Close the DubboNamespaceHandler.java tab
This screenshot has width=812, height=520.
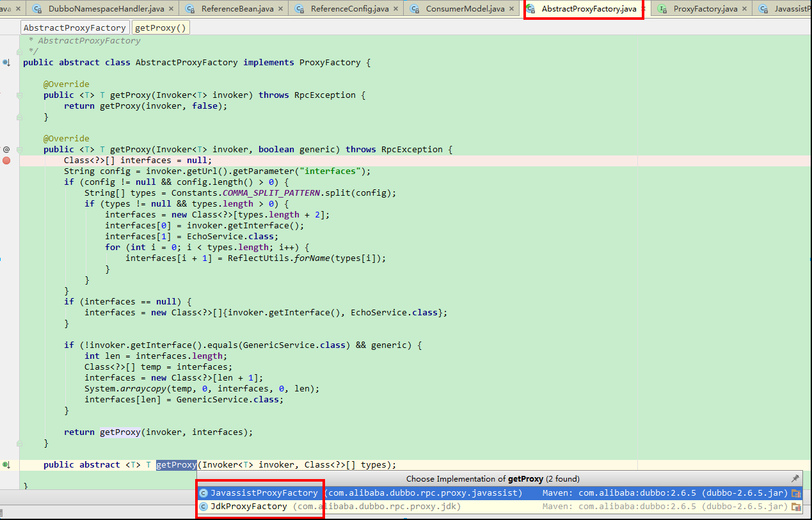pos(171,9)
